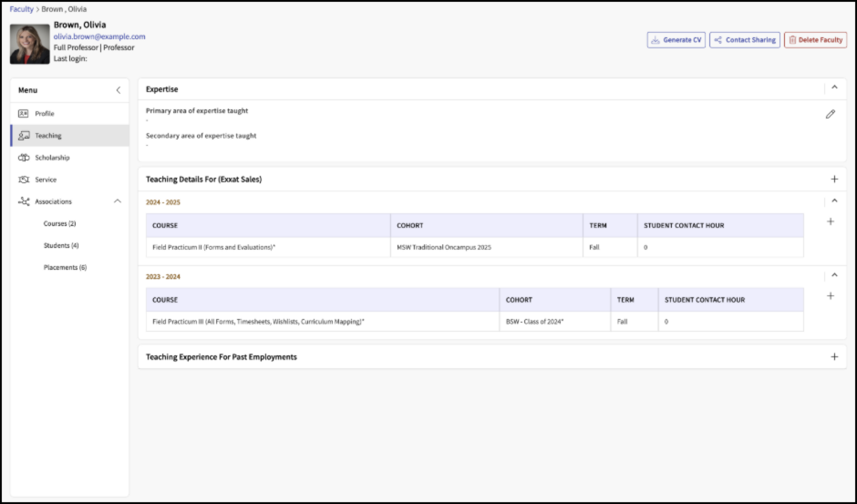
Task: Add Teaching Experience For Past Employments
Action: pyautogui.click(x=834, y=357)
